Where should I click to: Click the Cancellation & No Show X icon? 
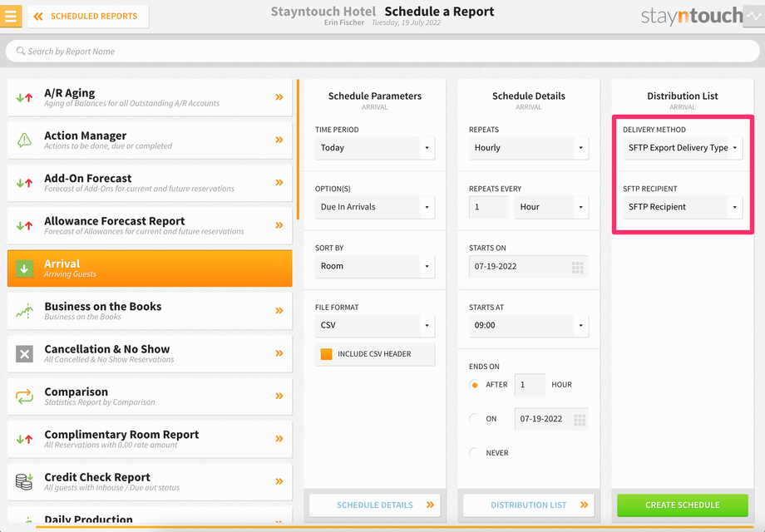pos(24,353)
